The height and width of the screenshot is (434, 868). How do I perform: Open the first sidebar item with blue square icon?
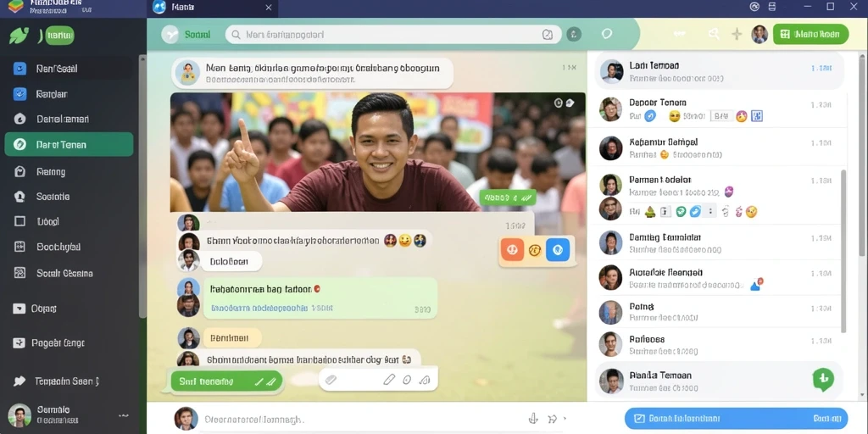(69, 69)
